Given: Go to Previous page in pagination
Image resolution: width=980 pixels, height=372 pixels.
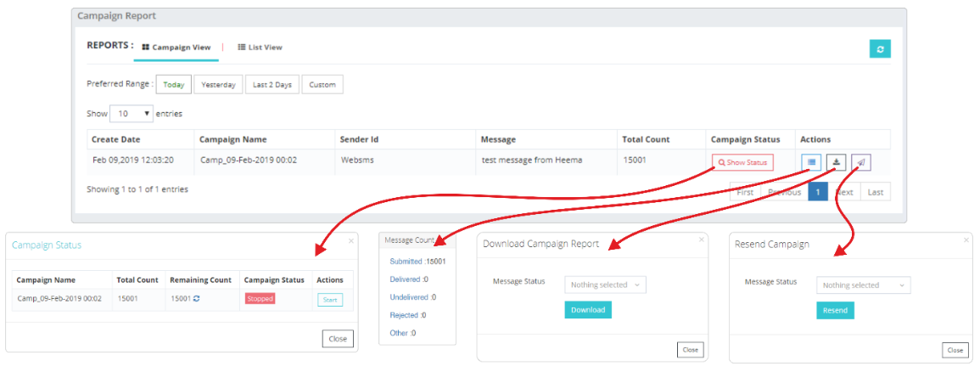Looking at the screenshot, I should [x=784, y=192].
